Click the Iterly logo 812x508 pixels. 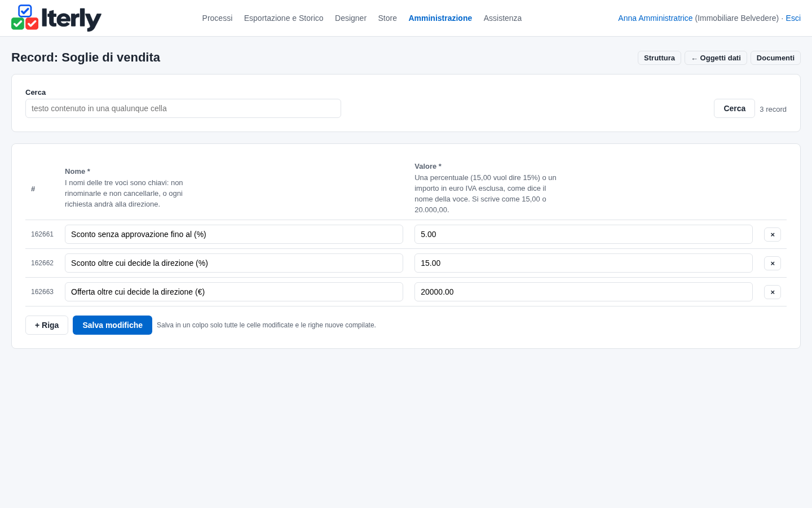pos(56,18)
